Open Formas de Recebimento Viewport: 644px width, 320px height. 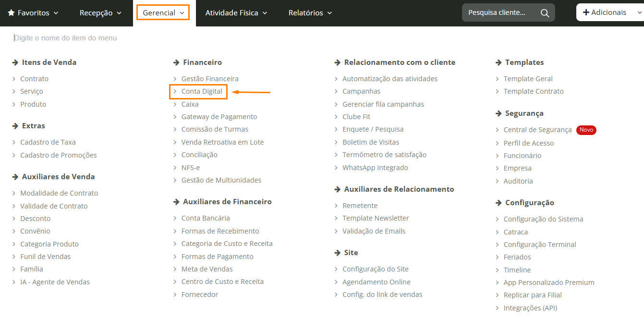tap(220, 231)
